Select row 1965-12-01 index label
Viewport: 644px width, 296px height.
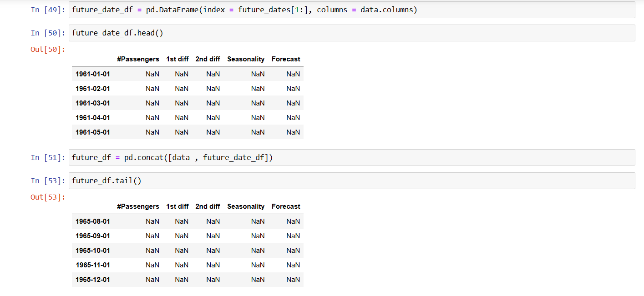(x=93, y=280)
